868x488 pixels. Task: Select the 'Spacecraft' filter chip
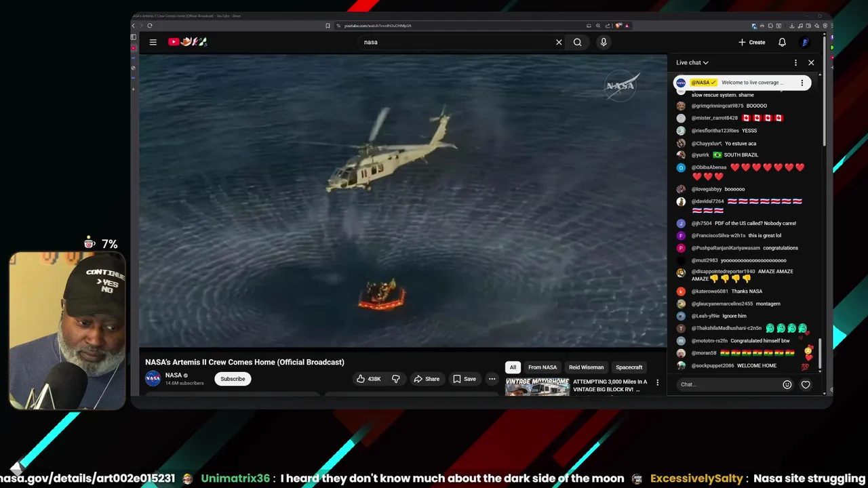629,367
